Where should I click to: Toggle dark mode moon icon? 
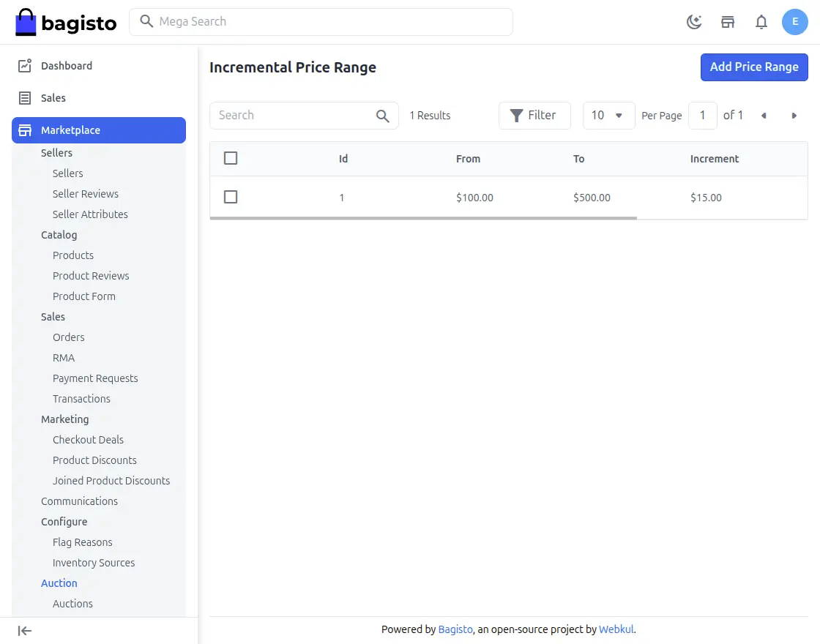pos(694,22)
